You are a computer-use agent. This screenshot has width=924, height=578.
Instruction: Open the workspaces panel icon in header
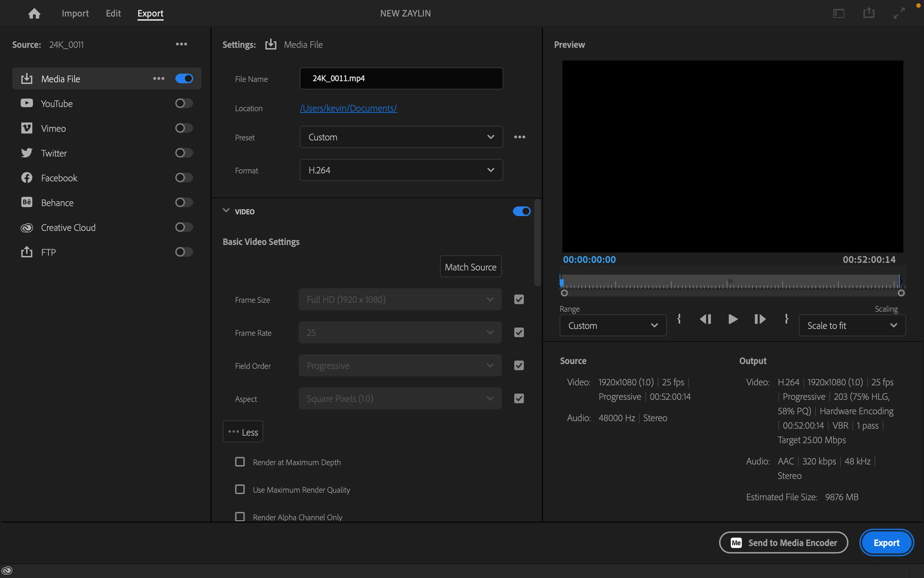(x=838, y=13)
